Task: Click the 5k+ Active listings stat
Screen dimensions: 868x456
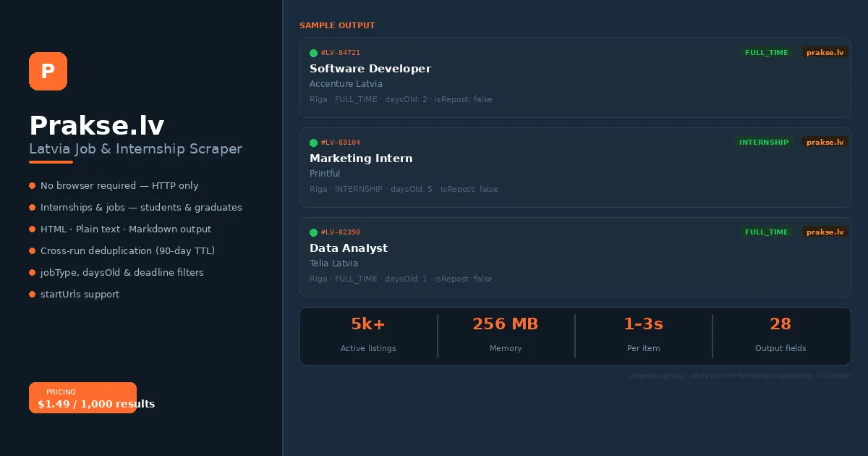Action: click(x=368, y=333)
